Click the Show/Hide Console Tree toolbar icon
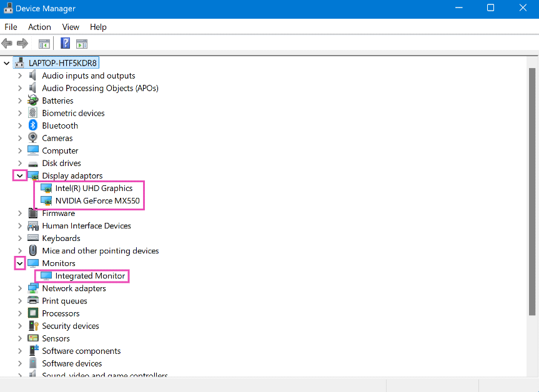Viewport: 539px width, 392px height. click(x=44, y=44)
